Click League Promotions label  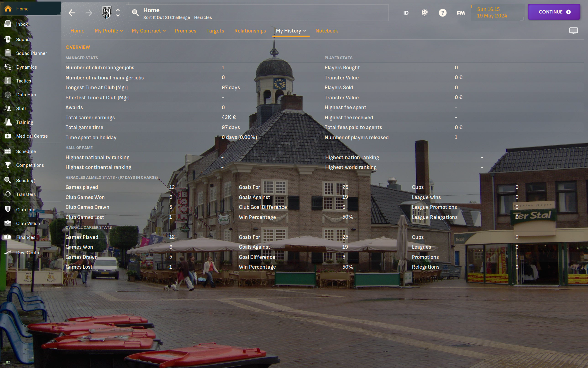pos(434,207)
